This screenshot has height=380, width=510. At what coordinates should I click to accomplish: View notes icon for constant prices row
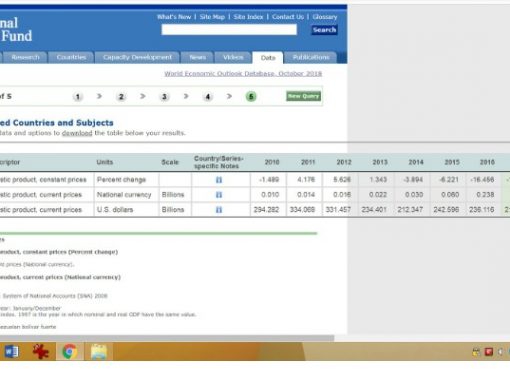point(219,180)
